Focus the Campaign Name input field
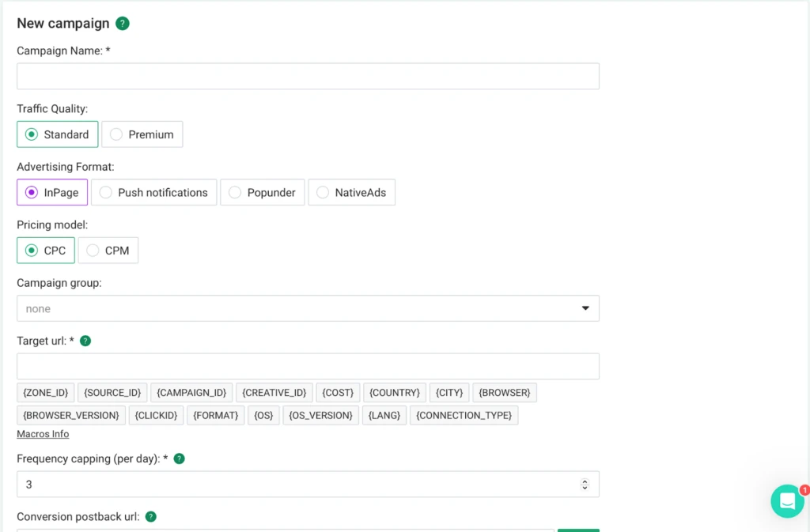The width and height of the screenshot is (810, 532). [308, 77]
